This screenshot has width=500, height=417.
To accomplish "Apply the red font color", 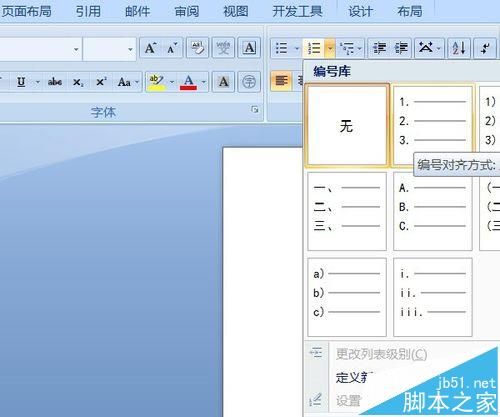I will [x=188, y=82].
